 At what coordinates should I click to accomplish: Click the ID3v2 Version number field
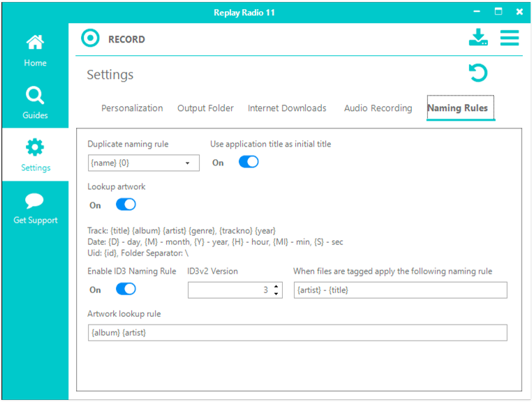pyautogui.click(x=235, y=290)
